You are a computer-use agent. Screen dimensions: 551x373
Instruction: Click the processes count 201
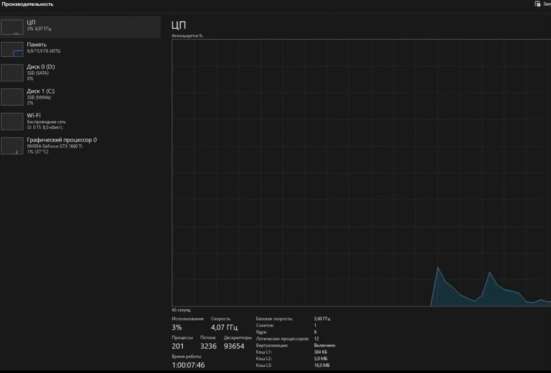point(178,346)
